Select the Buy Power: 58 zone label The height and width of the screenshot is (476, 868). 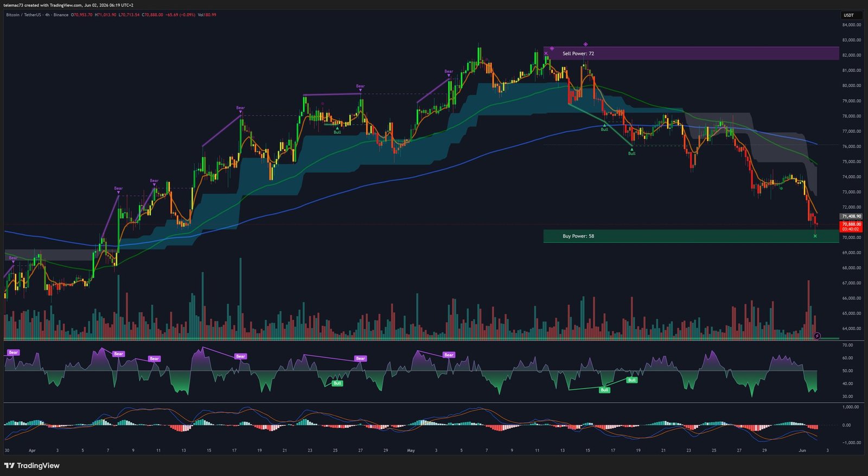click(578, 236)
